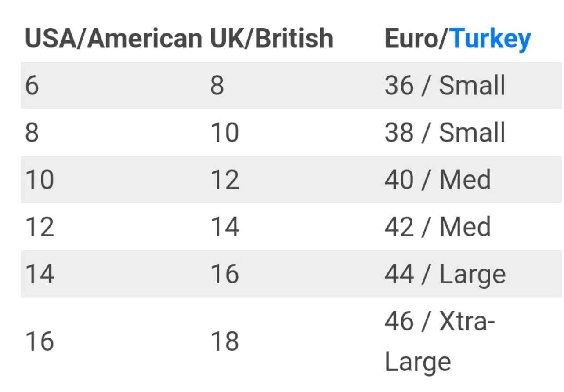The height and width of the screenshot is (392, 564).
Task: Click the USA cell in the UK 10 row
Action: pos(32,132)
